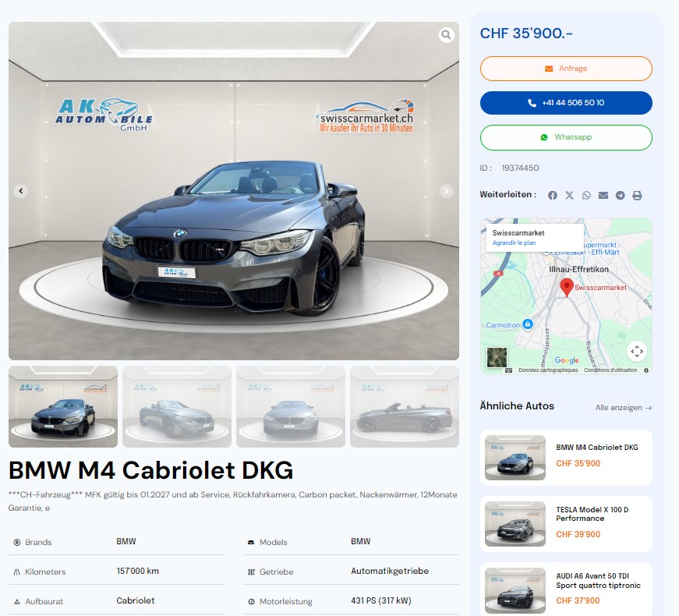This screenshot has height=616, width=679.
Task: Go to next car photo arrow
Action: click(x=447, y=191)
